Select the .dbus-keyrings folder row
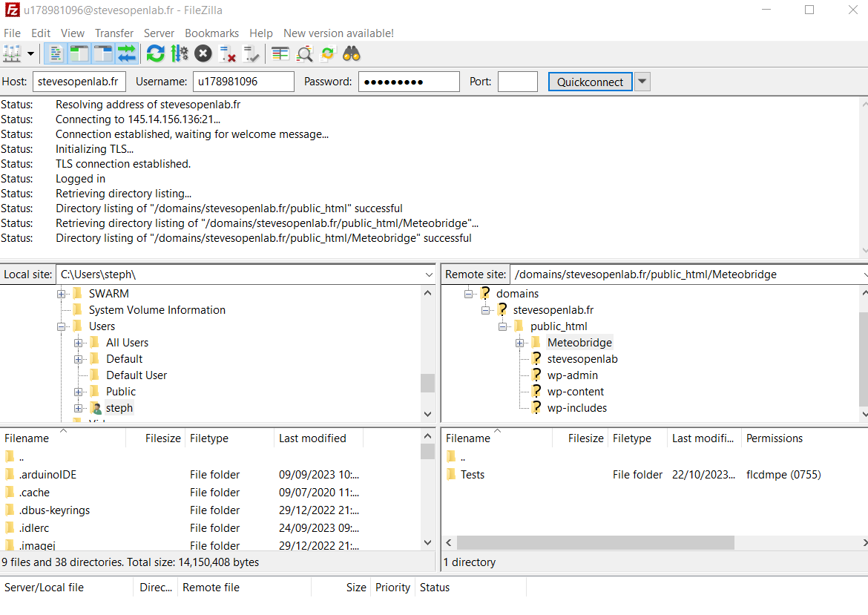Screen dimensions: 868x615 pos(211,510)
